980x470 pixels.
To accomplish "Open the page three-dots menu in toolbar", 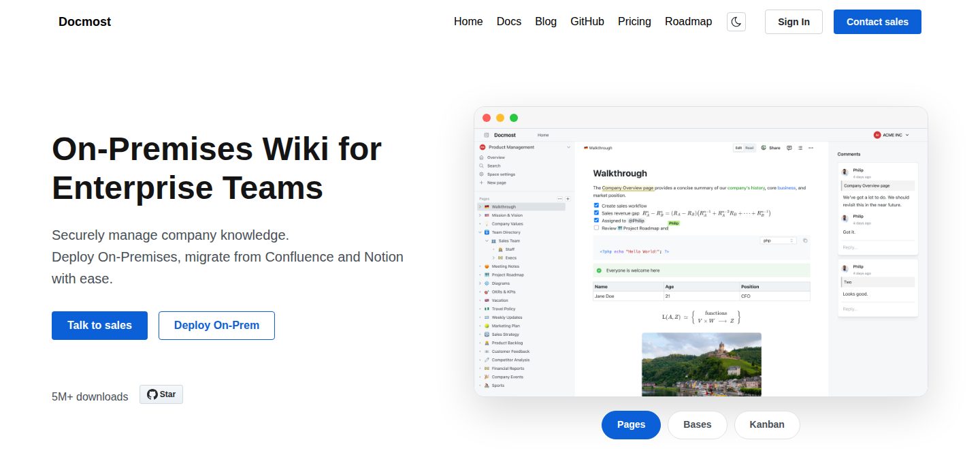I will (811, 148).
